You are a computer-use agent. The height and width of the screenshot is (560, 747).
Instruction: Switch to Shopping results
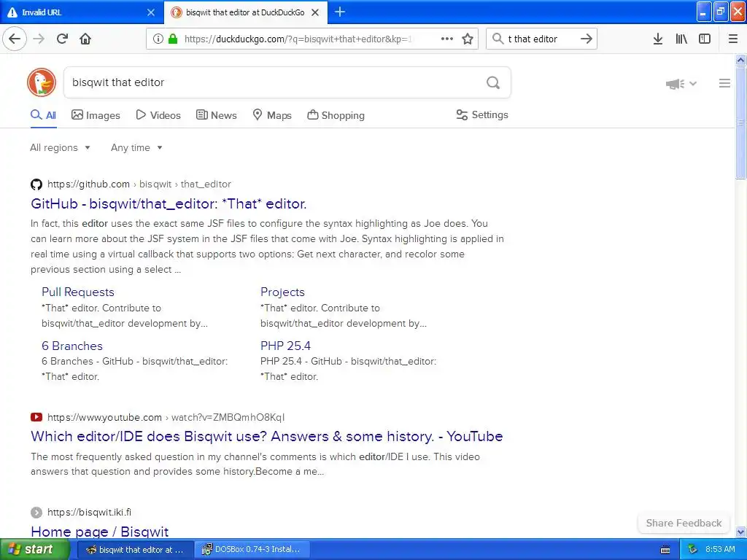click(x=336, y=115)
